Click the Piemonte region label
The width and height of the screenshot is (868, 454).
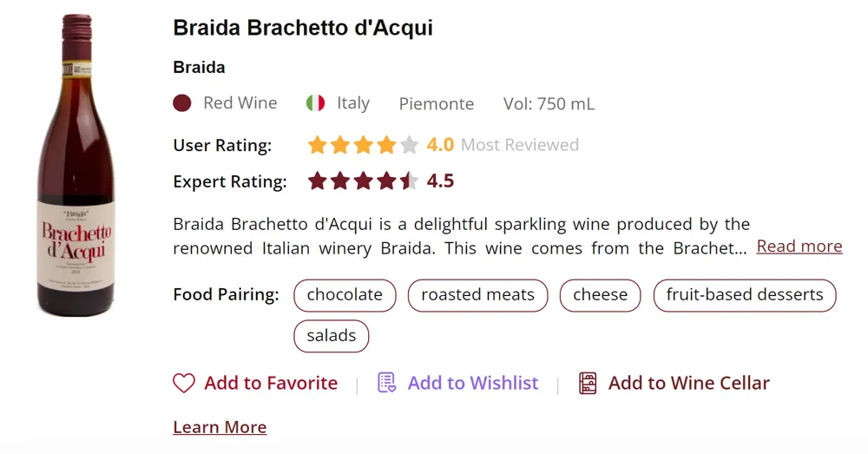[x=437, y=104]
